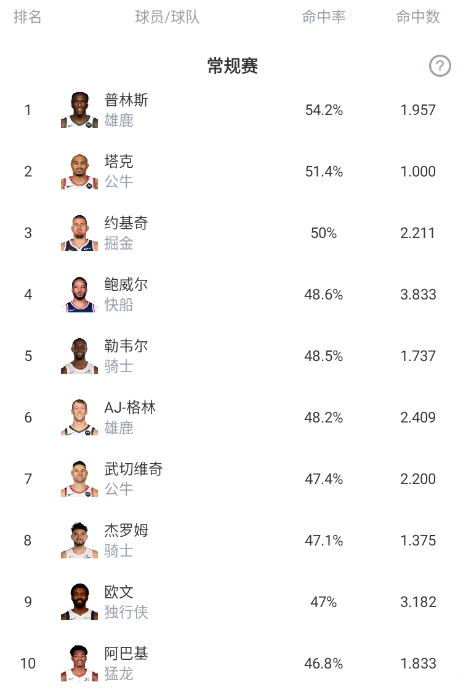Click the 球员/球队 column header
The image size is (466, 695).
click(x=167, y=17)
